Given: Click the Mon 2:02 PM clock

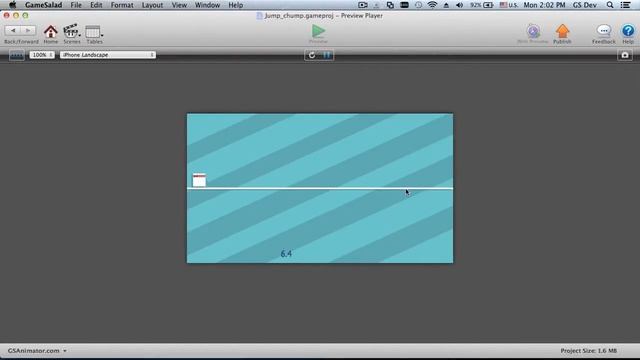Looking at the screenshot, I should point(544,5).
